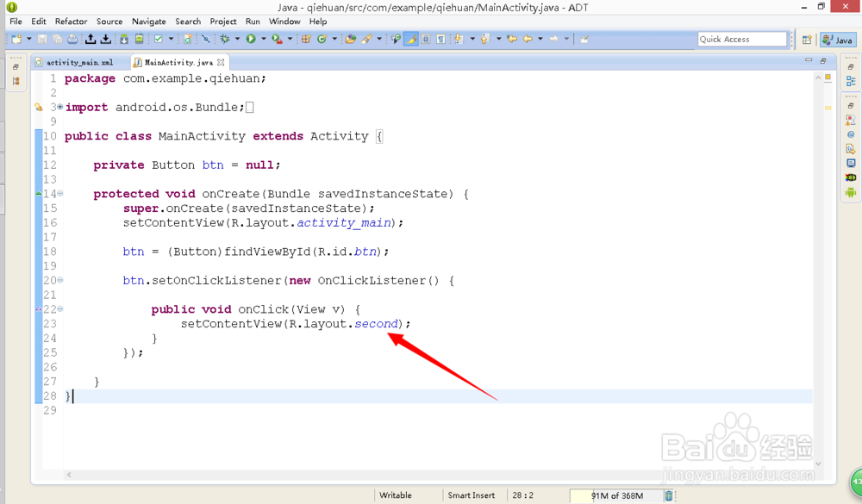
Task: Click the Android Lint check icon
Action: coord(159,39)
